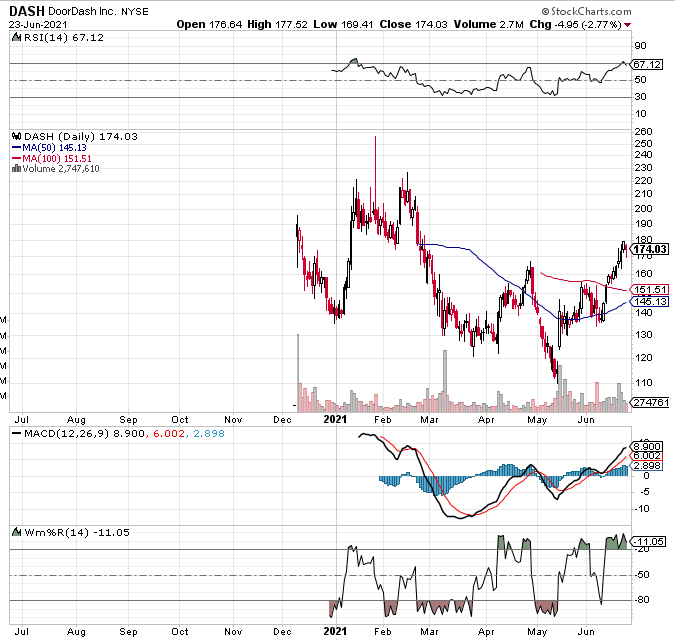Click the NYSE exchange label
The image size is (675, 644).
pos(135,12)
